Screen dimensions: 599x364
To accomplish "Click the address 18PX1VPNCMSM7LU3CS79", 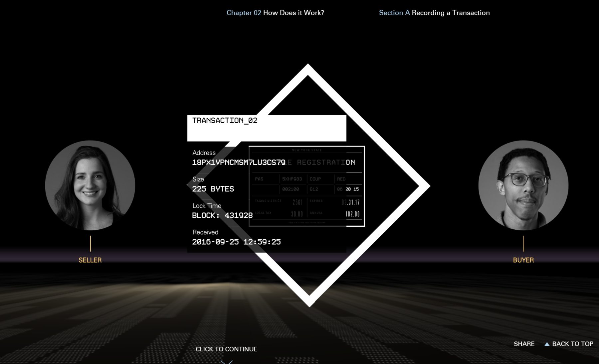I will (239, 163).
